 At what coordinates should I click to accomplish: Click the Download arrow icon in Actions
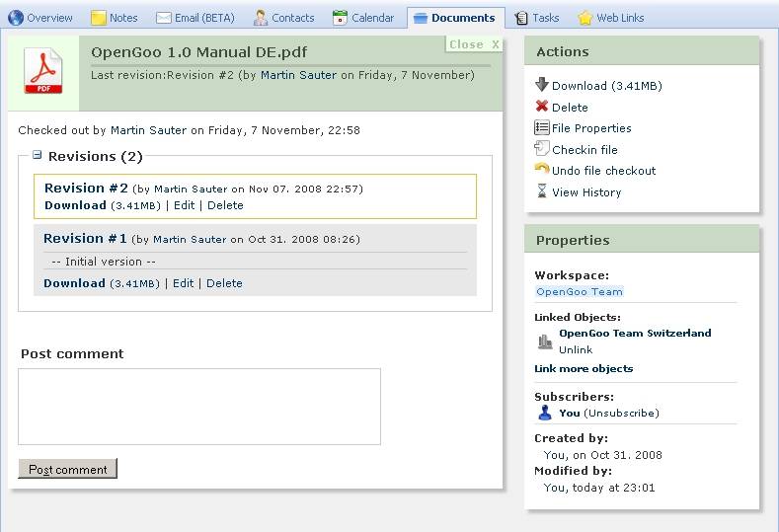(x=541, y=85)
